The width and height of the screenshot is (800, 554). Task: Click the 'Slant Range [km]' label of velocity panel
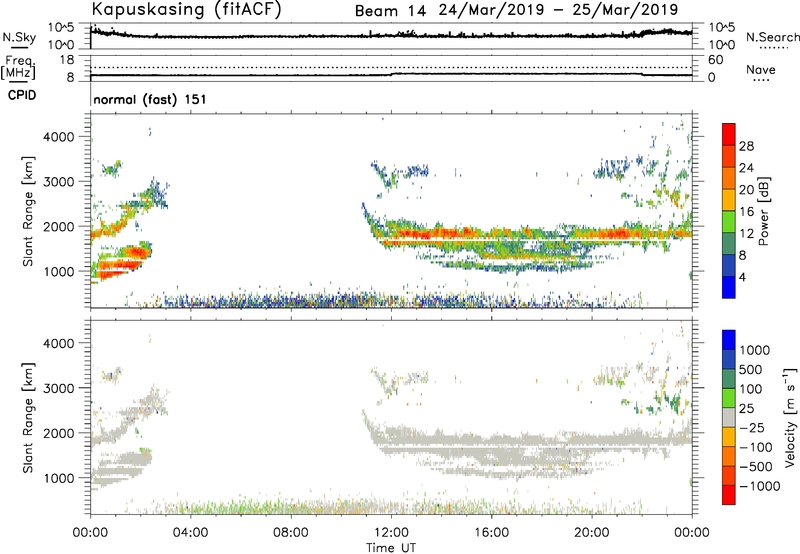click(x=28, y=417)
